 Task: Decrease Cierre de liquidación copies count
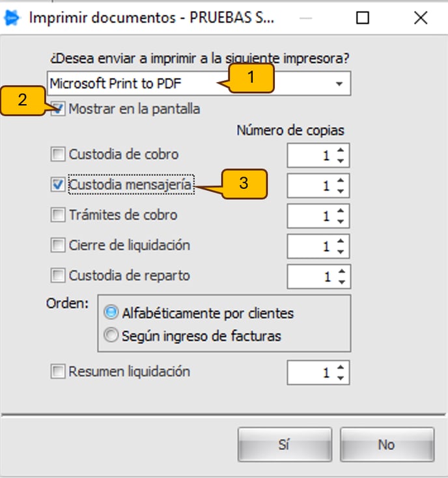coord(341,251)
